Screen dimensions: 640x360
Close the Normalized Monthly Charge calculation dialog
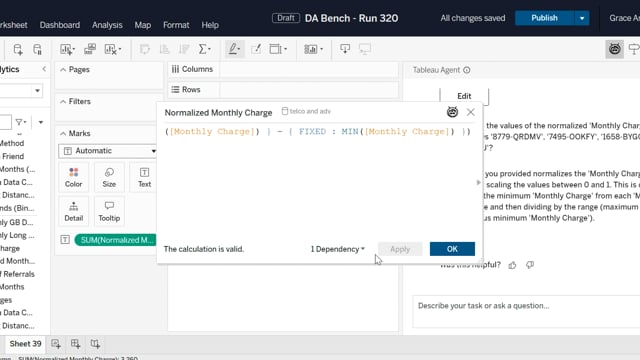click(471, 112)
